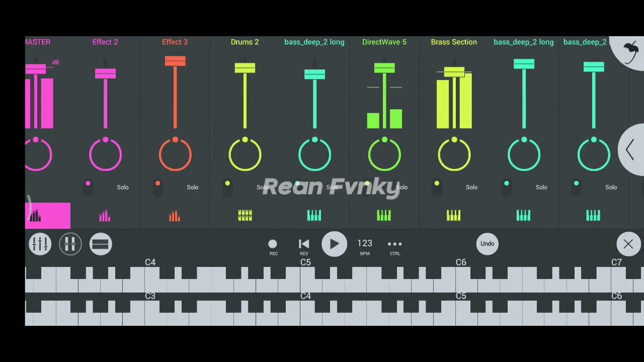Click the Drums 2 pan knob
The image size is (644, 362).
pos(245,154)
